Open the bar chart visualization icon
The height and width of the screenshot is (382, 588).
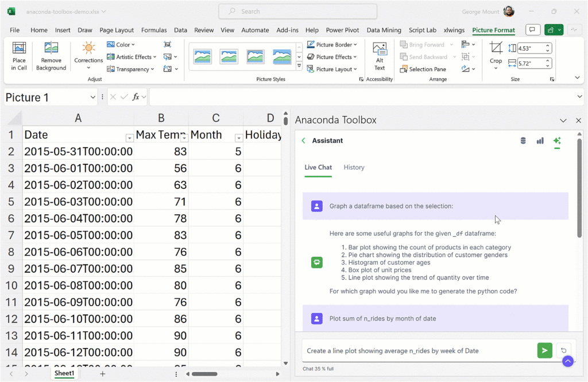pos(540,141)
